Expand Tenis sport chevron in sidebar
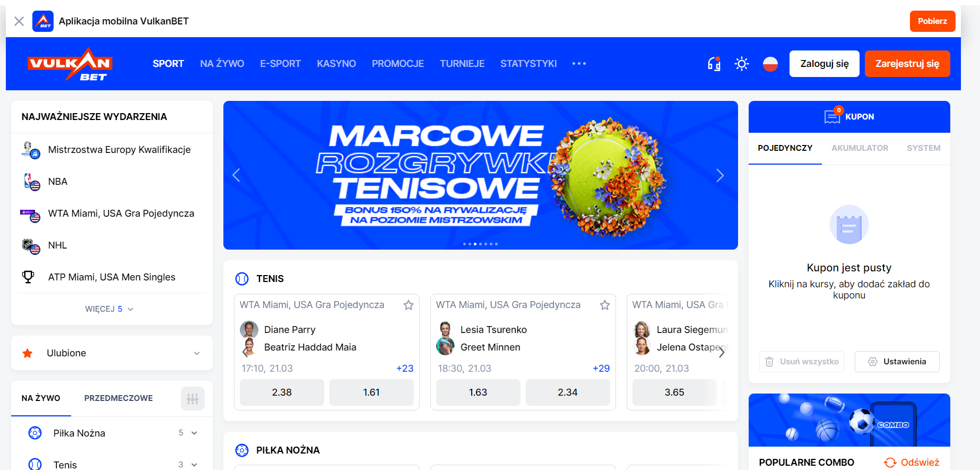980x470 pixels. point(194,465)
